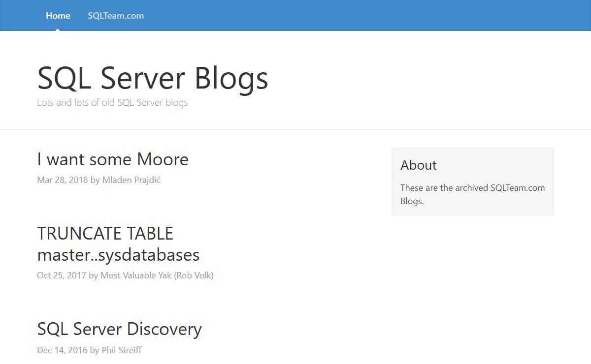
Task: Open post 'SQL Server Discovery'
Action: pos(119,329)
